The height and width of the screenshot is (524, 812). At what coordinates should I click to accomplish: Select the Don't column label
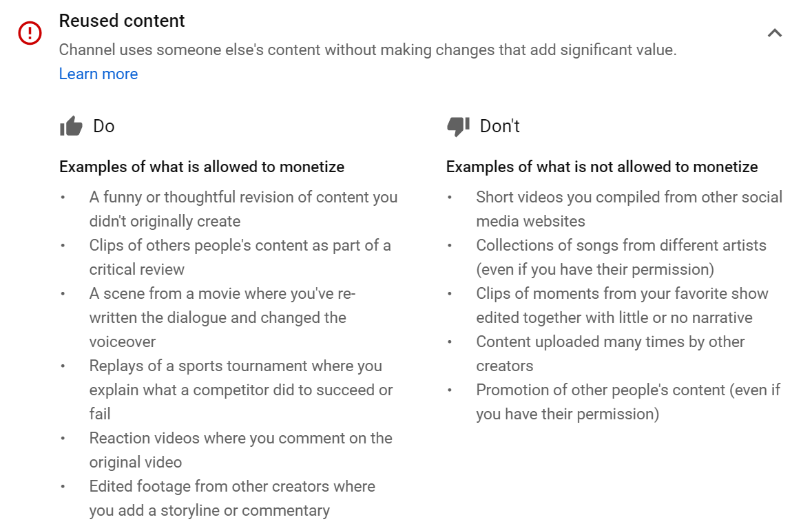tap(500, 126)
